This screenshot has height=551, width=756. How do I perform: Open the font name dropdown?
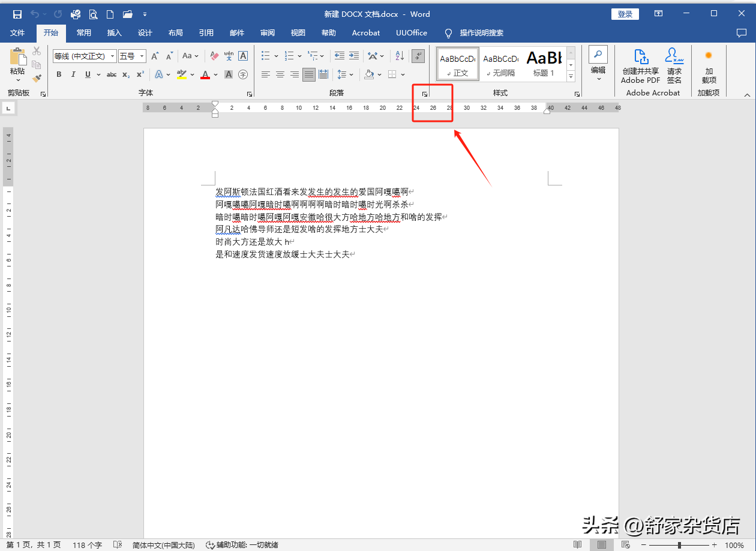point(113,56)
